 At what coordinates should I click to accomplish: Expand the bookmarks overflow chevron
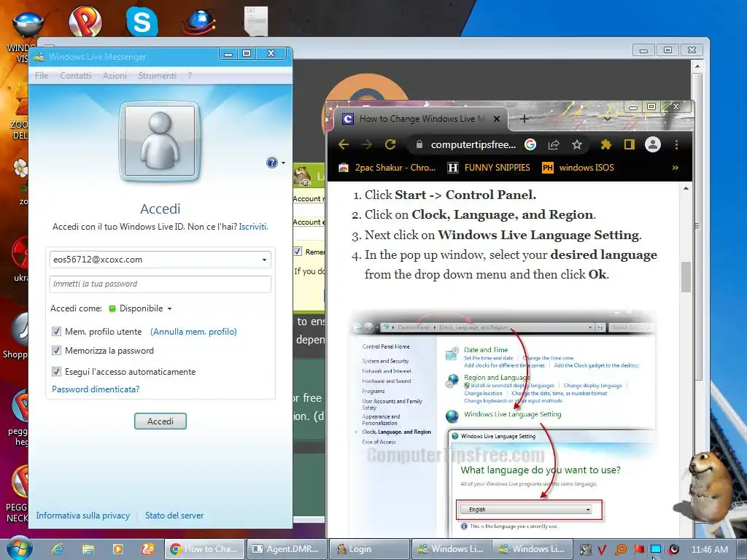coord(675,168)
